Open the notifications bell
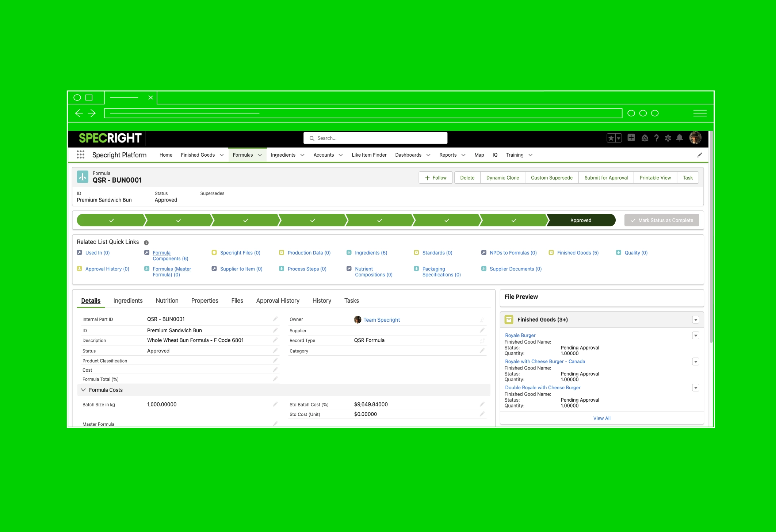Viewport: 776px width, 532px height. [680, 138]
